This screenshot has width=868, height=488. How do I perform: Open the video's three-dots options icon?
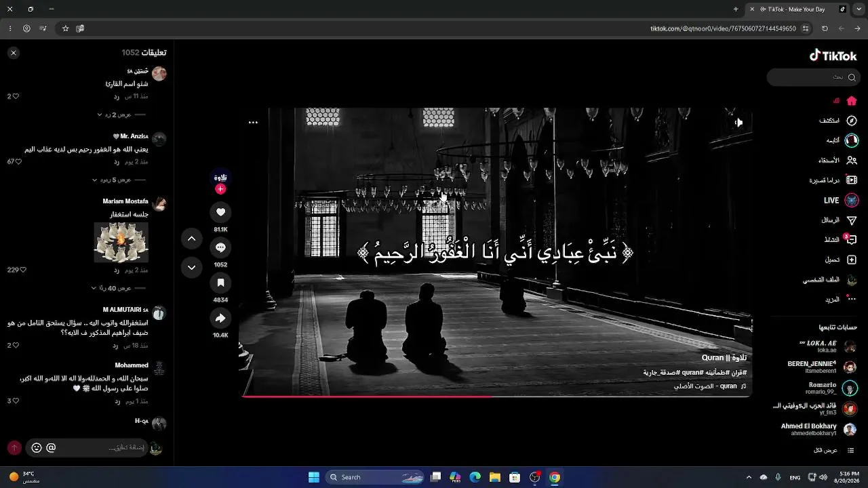[253, 123]
